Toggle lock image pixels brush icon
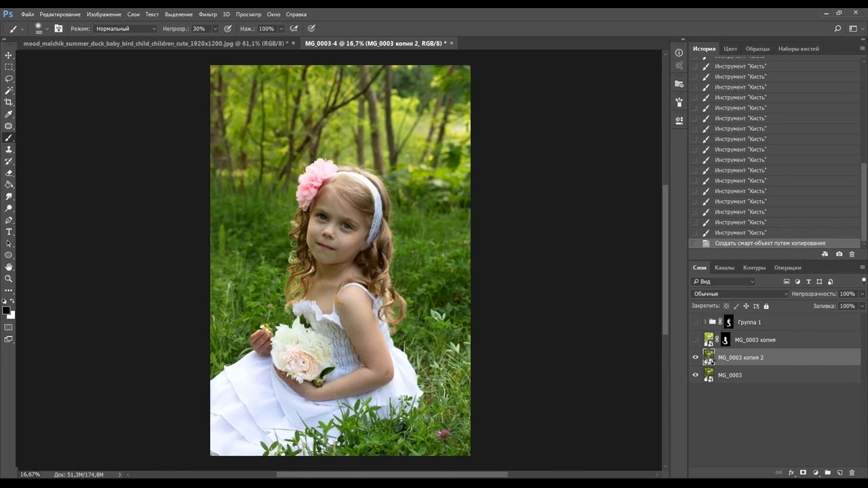The width and height of the screenshot is (868, 488). click(736, 306)
